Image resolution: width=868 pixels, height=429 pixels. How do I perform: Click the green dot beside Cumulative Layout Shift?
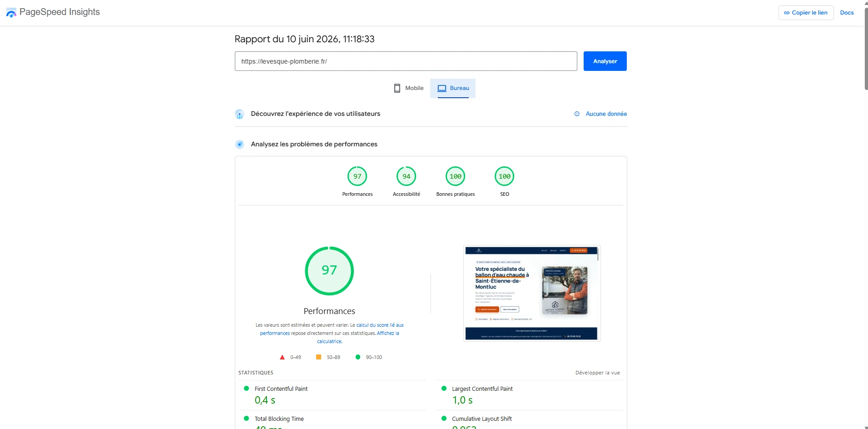[444, 419]
